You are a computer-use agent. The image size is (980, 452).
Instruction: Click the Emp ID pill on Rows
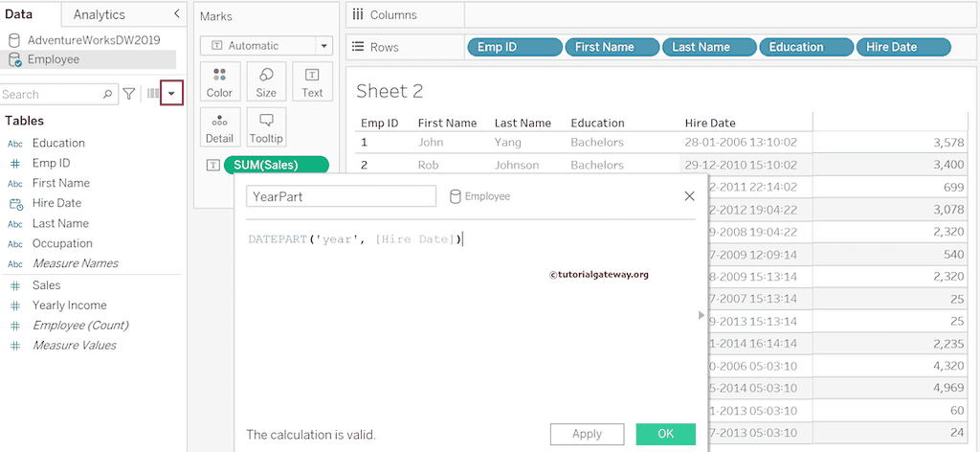[515, 47]
